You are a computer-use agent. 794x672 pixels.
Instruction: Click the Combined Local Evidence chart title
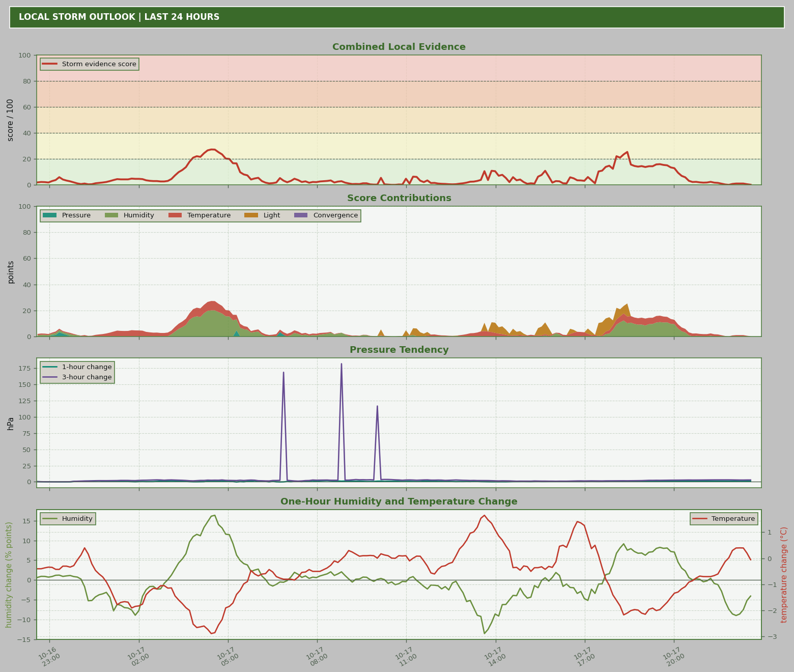[x=399, y=47]
